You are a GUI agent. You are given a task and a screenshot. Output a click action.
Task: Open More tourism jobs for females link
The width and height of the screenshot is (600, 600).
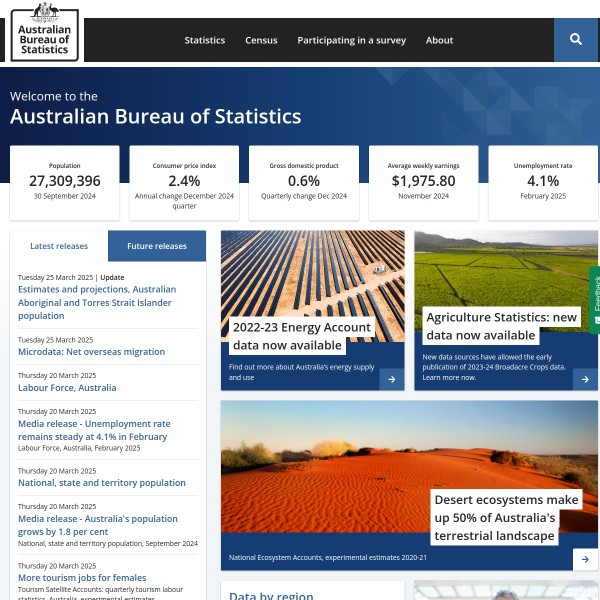[x=82, y=578]
